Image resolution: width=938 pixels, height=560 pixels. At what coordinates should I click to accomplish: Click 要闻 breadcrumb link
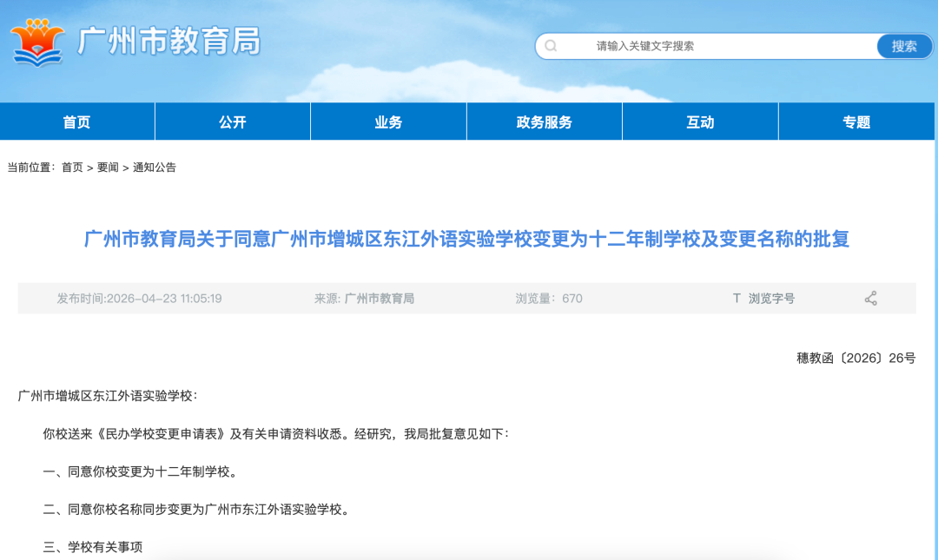(x=108, y=168)
